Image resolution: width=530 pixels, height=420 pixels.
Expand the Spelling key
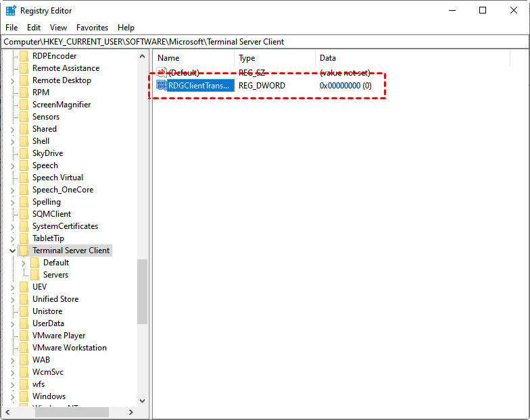(12, 203)
